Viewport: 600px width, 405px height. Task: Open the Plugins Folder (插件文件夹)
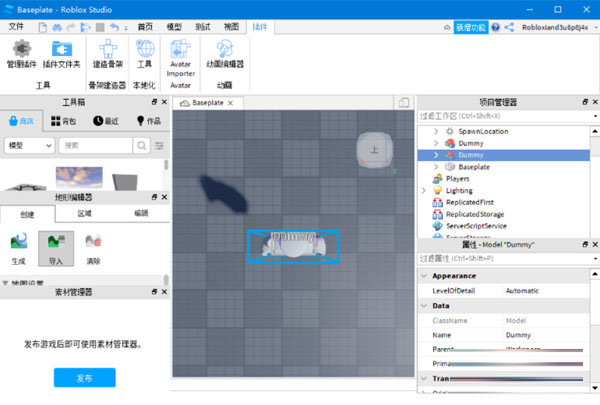click(x=62, y=54)
